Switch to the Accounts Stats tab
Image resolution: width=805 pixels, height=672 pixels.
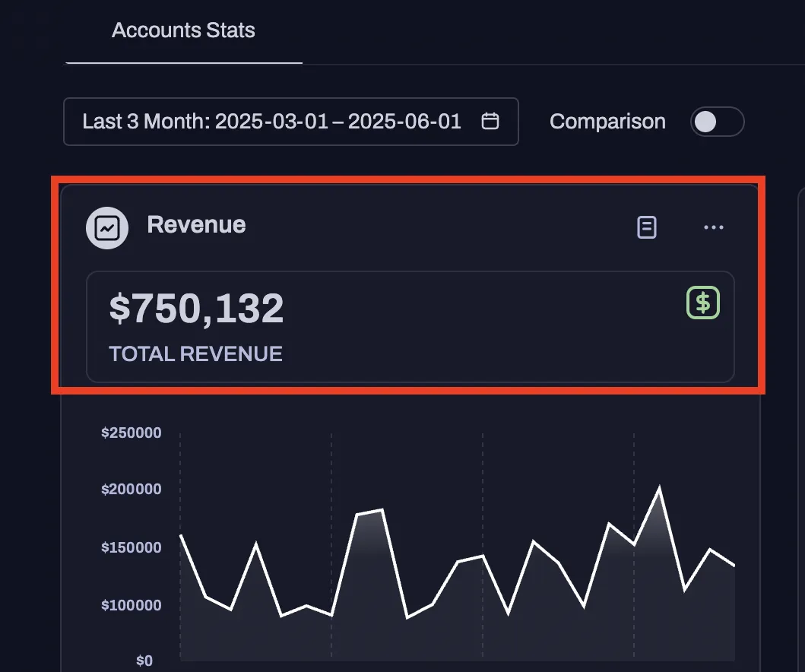click(x=183, y=31)
